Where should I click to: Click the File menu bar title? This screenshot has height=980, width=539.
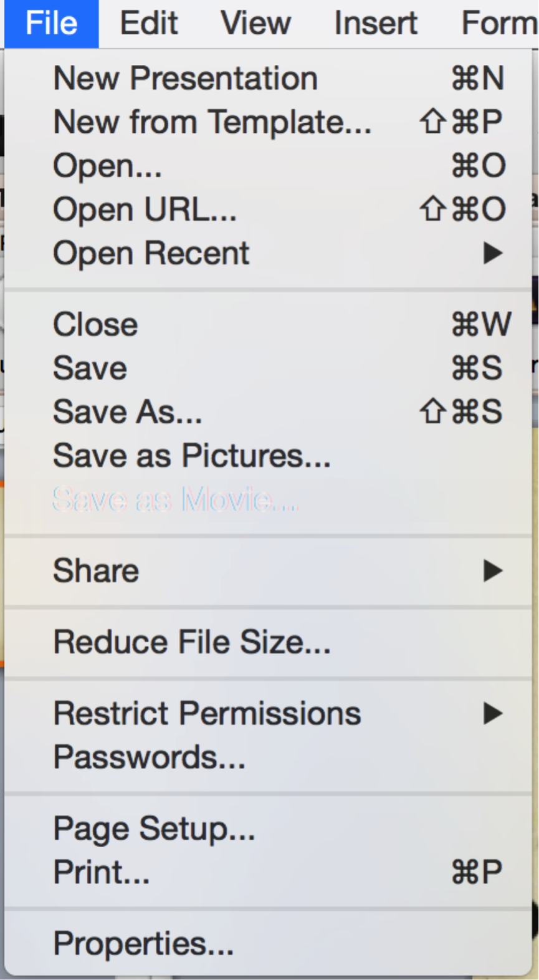coord(51,24)
